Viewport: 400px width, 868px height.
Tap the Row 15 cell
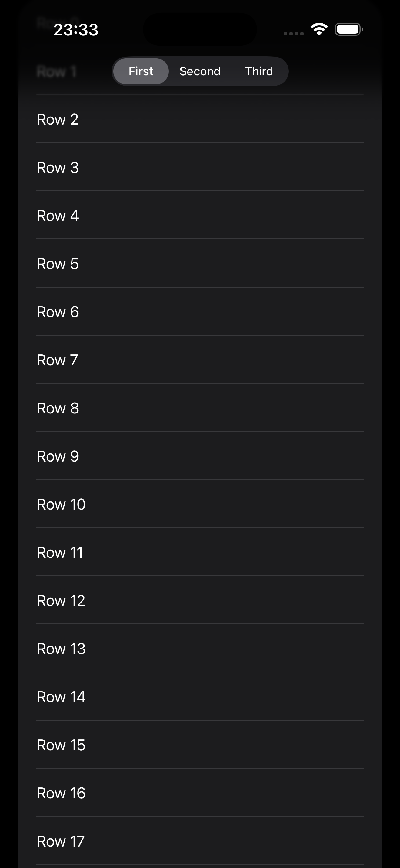[x=200, y=745]
